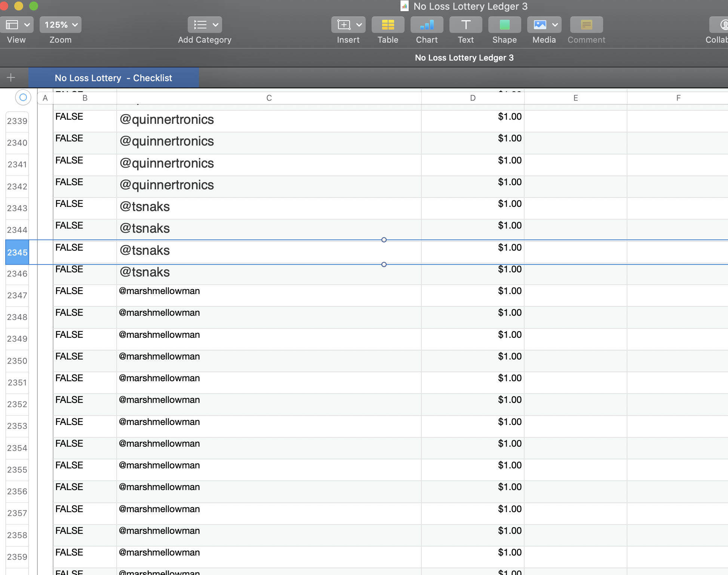
Task: Click $1.00 cell in row 2341
Action: click(x=473, y=165)
